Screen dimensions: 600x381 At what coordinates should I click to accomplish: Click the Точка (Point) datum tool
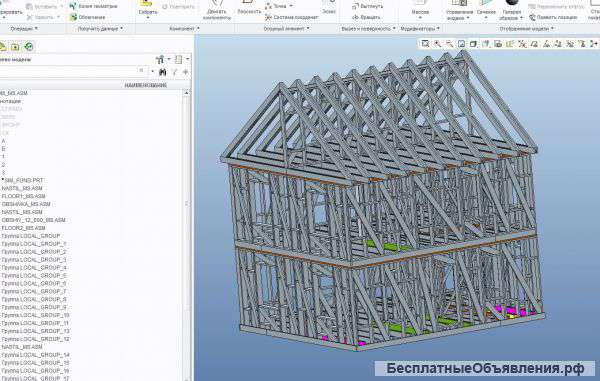pyautogui.click(x=278, y=6)
